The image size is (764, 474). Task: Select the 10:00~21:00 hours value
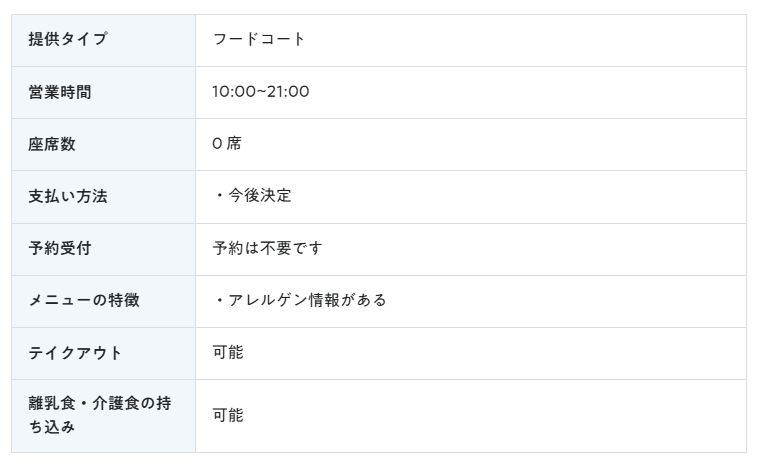[261, 92]
